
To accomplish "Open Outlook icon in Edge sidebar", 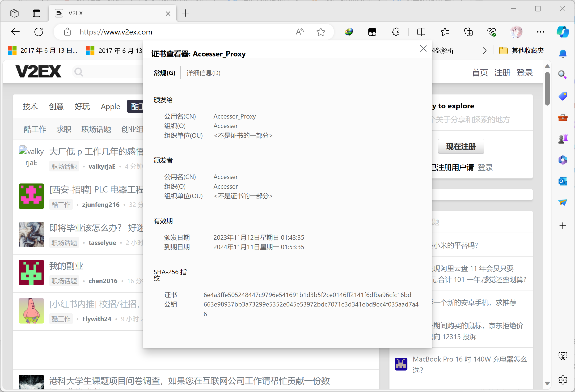I will (562, 181).
